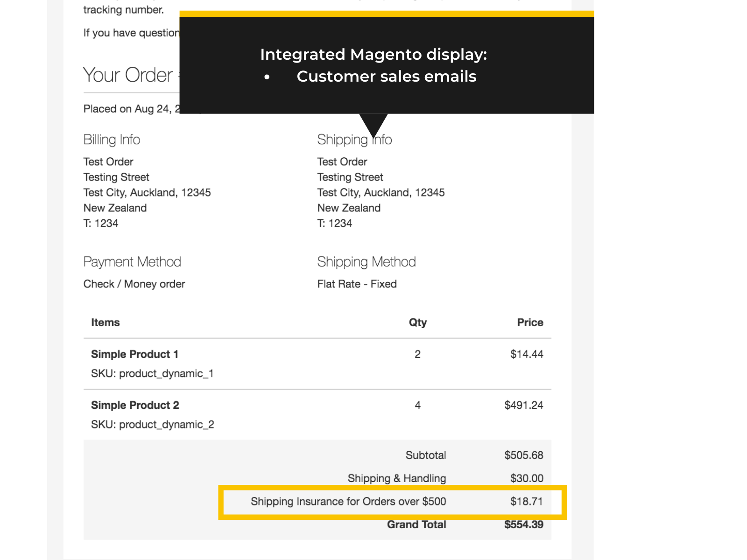Click the 'Items' column header

[105, 322]
